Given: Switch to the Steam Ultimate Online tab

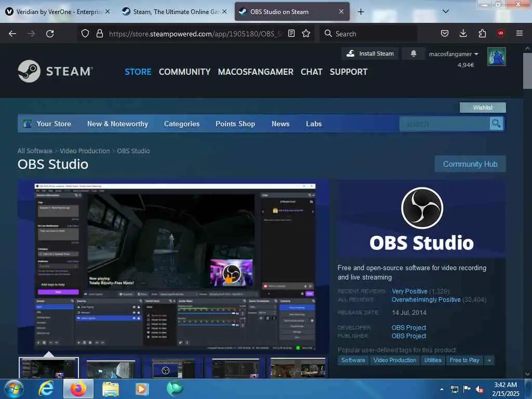Looking at the screenshot, I should (175, 11).
